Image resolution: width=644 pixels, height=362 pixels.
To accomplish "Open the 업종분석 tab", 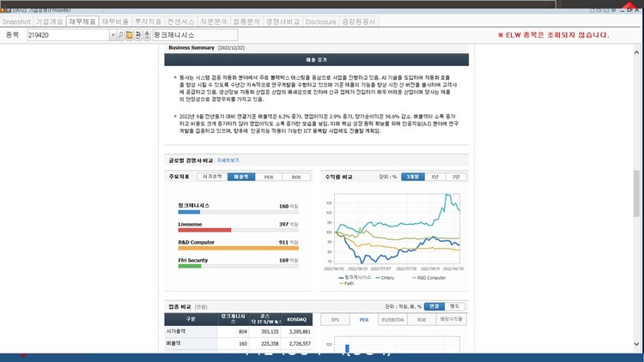I will tap(246, 21).
